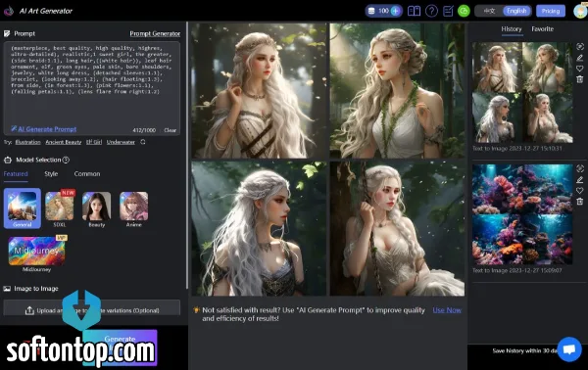Click the green WeChat icon
Image resolution: width=588 pixels, height=370 pixels.
pos(464,11)
